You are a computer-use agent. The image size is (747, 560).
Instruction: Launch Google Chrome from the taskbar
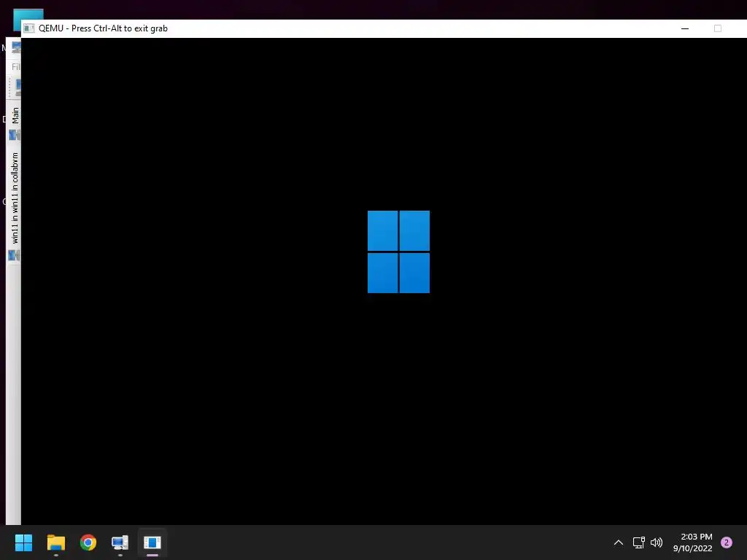[88, 542]
